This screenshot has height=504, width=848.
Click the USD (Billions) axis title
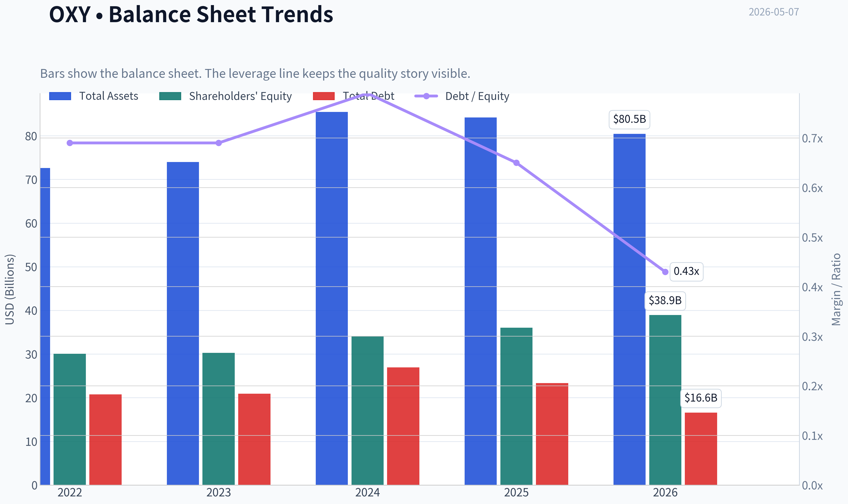point(10,289)
